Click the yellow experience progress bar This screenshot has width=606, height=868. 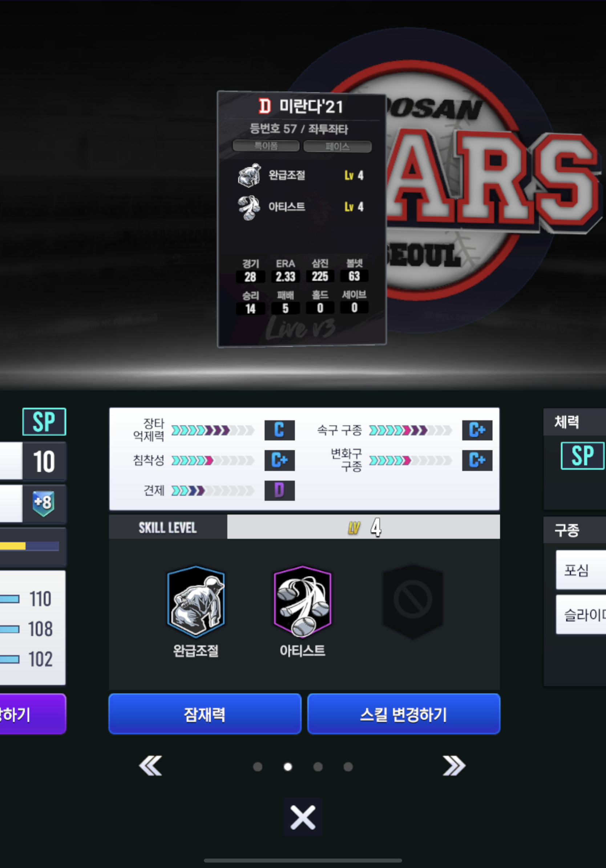tap(29, 546)
